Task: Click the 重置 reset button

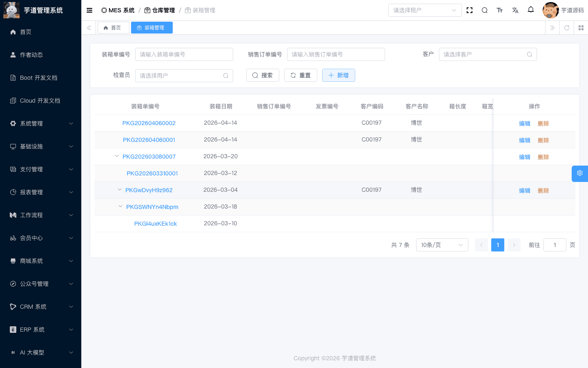Action: click(x=301, y=75)
